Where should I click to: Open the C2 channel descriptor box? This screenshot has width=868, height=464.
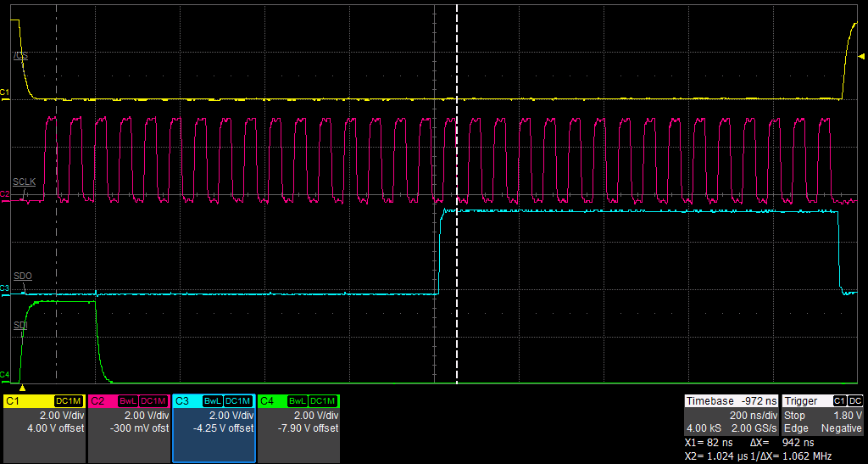129,428
